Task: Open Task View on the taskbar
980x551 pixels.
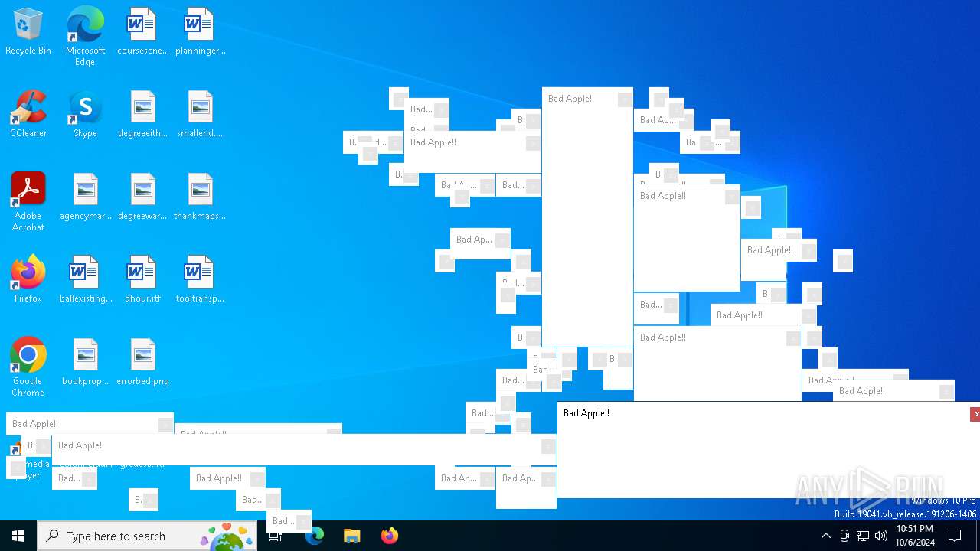Action: (276, 536)
